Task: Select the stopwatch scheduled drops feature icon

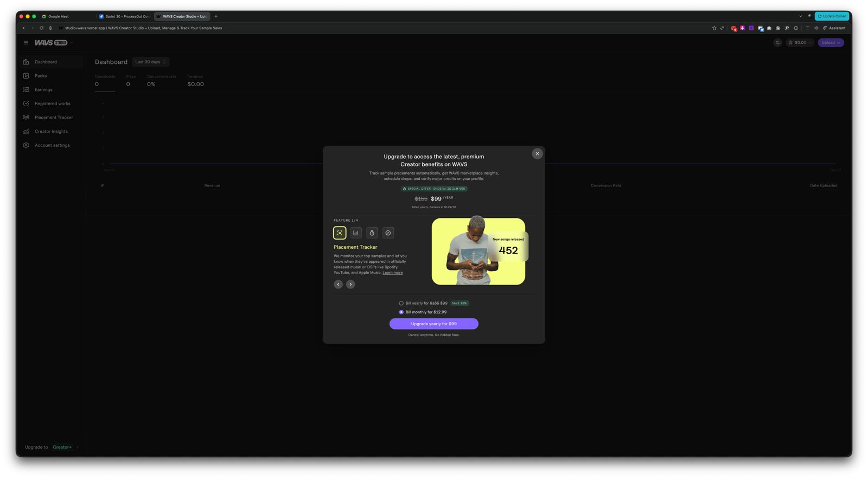Action: [x=372, y=233]
